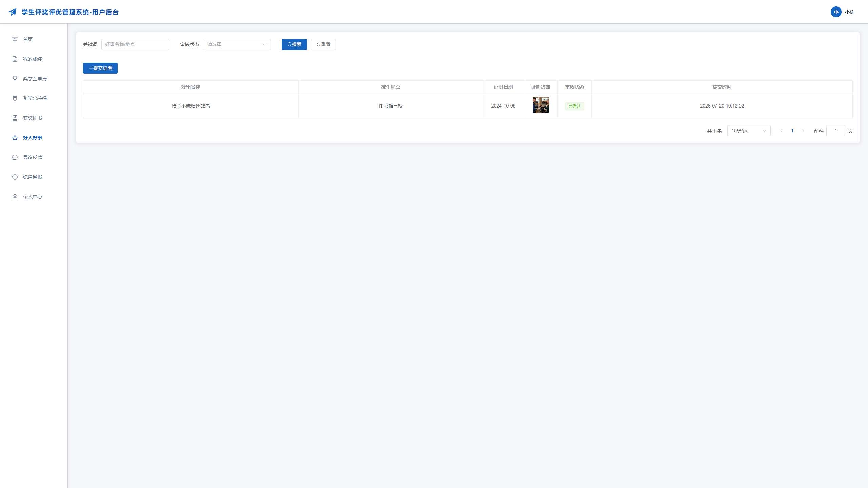Click the 首页 sidebar icon
This screenshot has width=868, height=488.
(x=15, y=39)
